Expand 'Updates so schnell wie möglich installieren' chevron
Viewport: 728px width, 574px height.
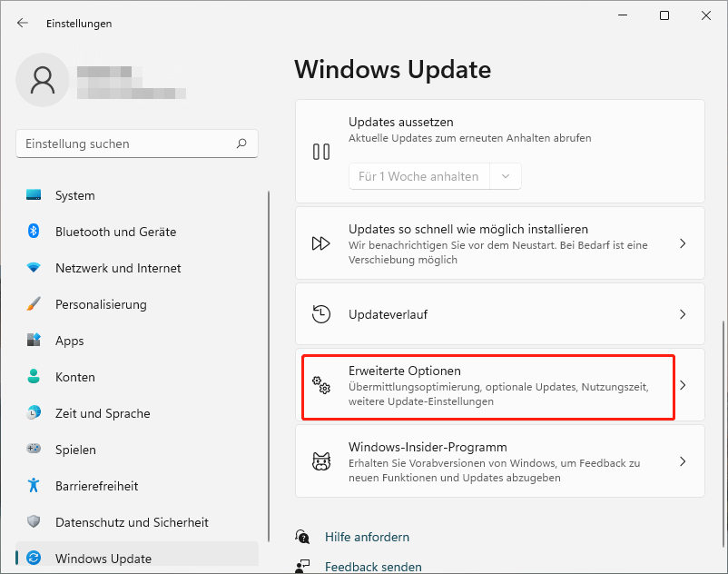point(683,243)
